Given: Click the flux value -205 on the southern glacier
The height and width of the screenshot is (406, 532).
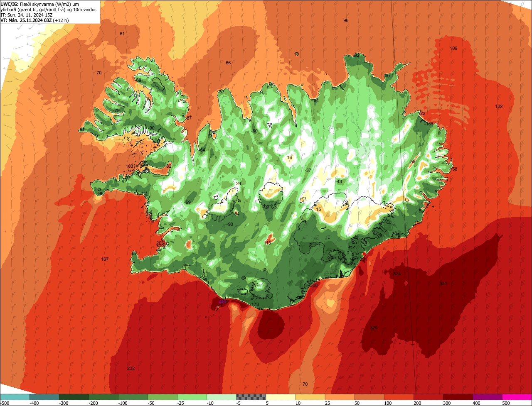Looking at the screenshot, I should [331, 257].
